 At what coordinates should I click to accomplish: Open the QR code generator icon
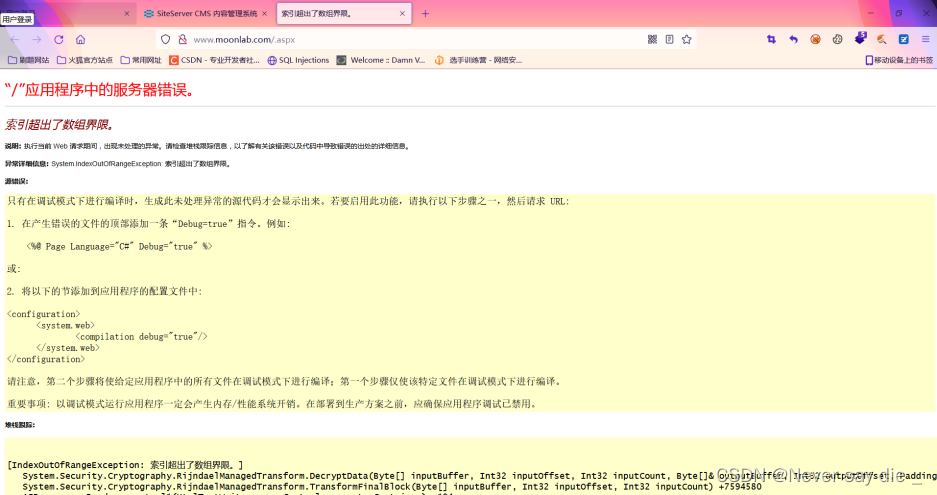coord(653,39)
